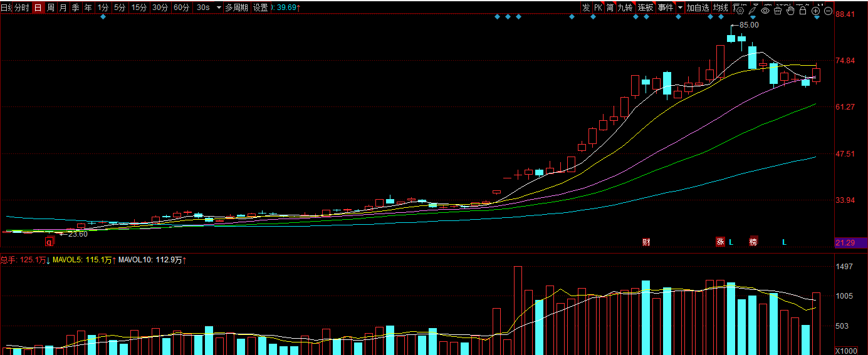Open the PK comparison button
The height and width of the screenshot is (355, 868).
[598, 8]
